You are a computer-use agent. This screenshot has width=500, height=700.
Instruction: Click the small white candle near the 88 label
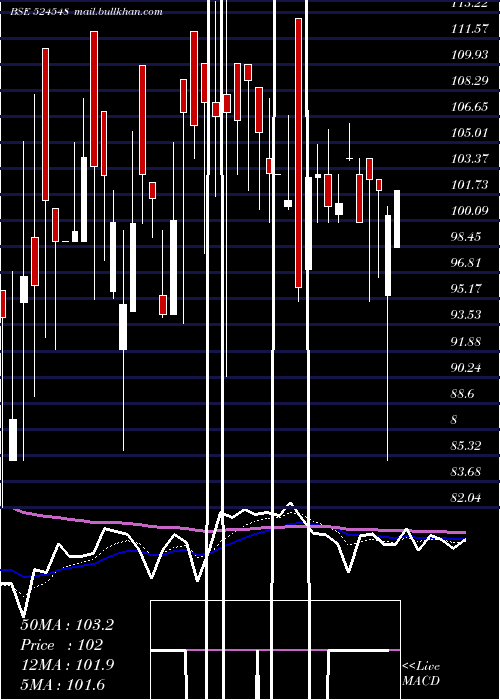pyautogui.click(x=13, y=440)
